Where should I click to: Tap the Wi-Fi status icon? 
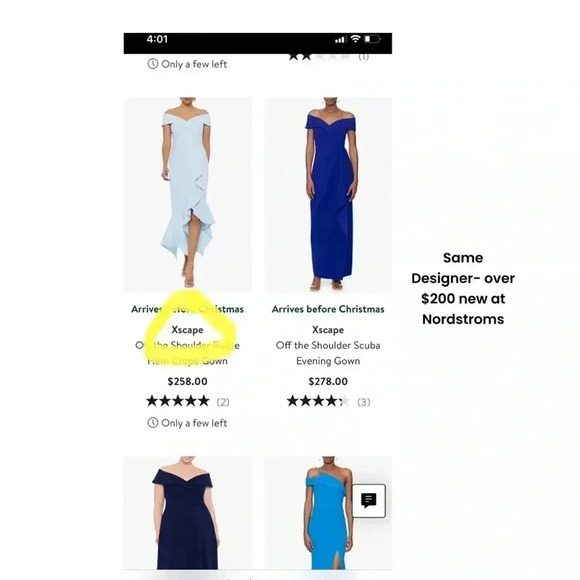coord(355,39)
